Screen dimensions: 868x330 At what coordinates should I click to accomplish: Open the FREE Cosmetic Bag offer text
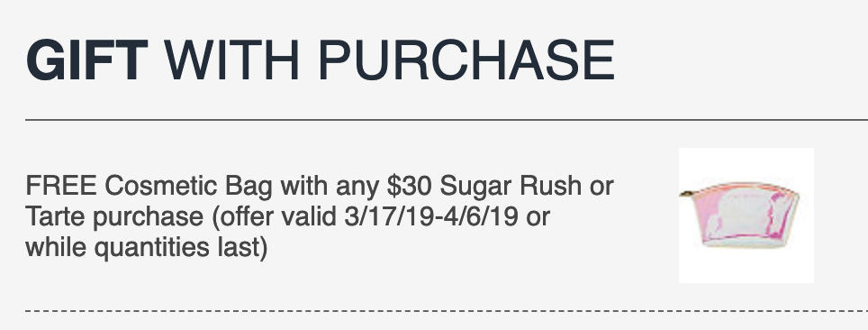point(320,216)
